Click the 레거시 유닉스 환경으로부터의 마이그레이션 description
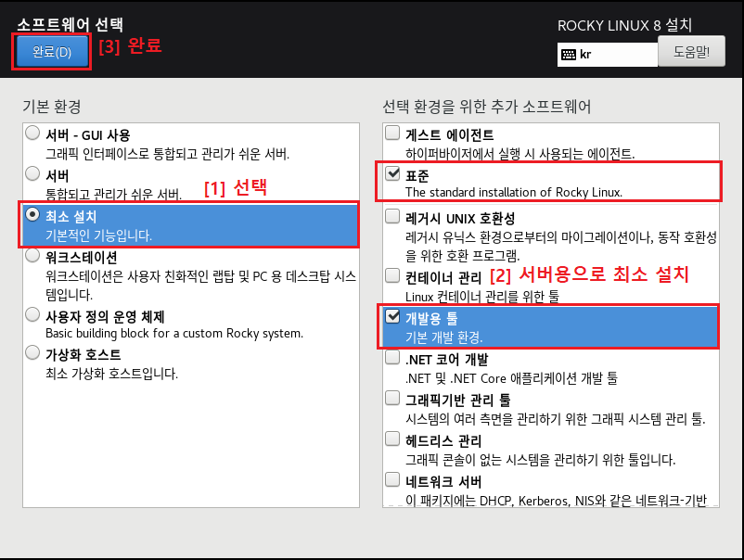This screenshot has width=744, height=560. 561,247
